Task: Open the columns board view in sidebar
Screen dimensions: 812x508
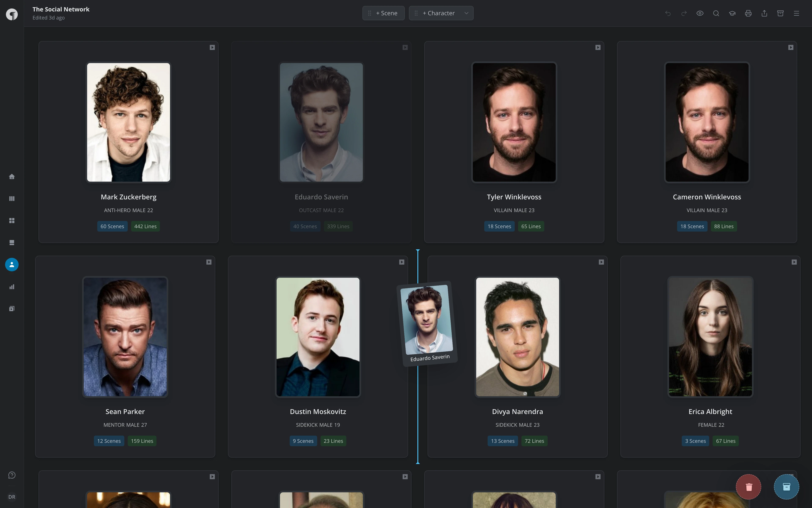Action: pos(12,199)
